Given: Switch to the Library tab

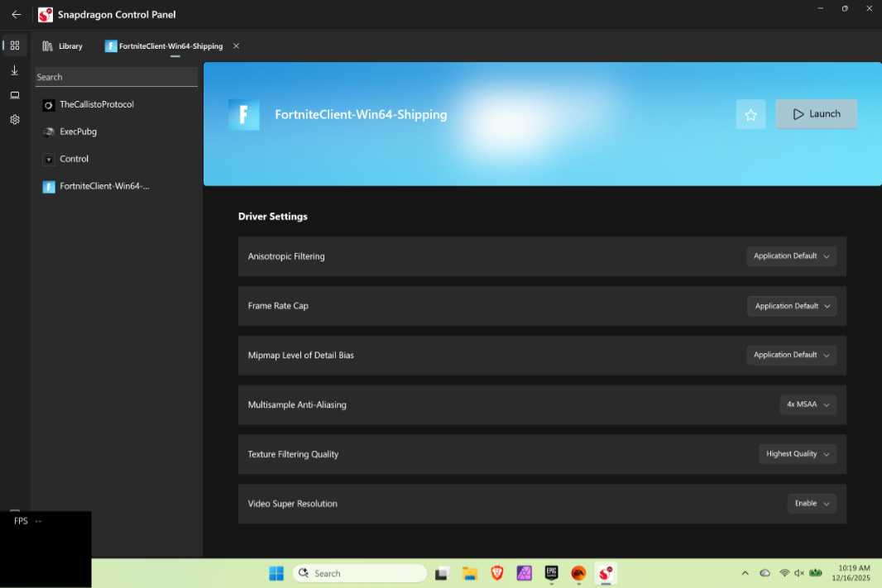Looking at the screenshot, I should [63, 46].
